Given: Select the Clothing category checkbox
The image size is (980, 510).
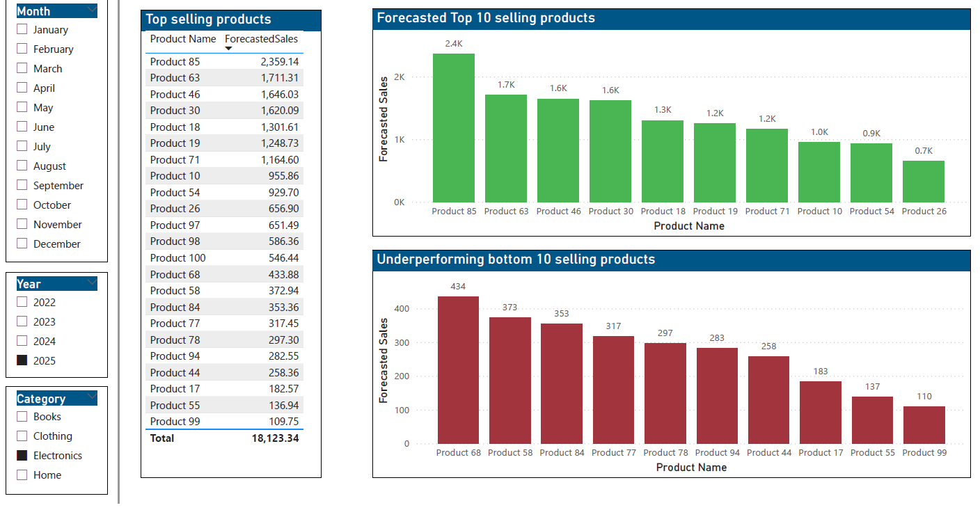Looking at the screenshot, I should [22, 436].
